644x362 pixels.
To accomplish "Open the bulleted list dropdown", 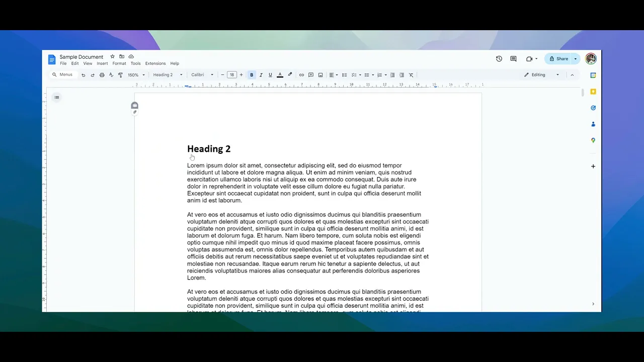I will (x=369, y=75).
